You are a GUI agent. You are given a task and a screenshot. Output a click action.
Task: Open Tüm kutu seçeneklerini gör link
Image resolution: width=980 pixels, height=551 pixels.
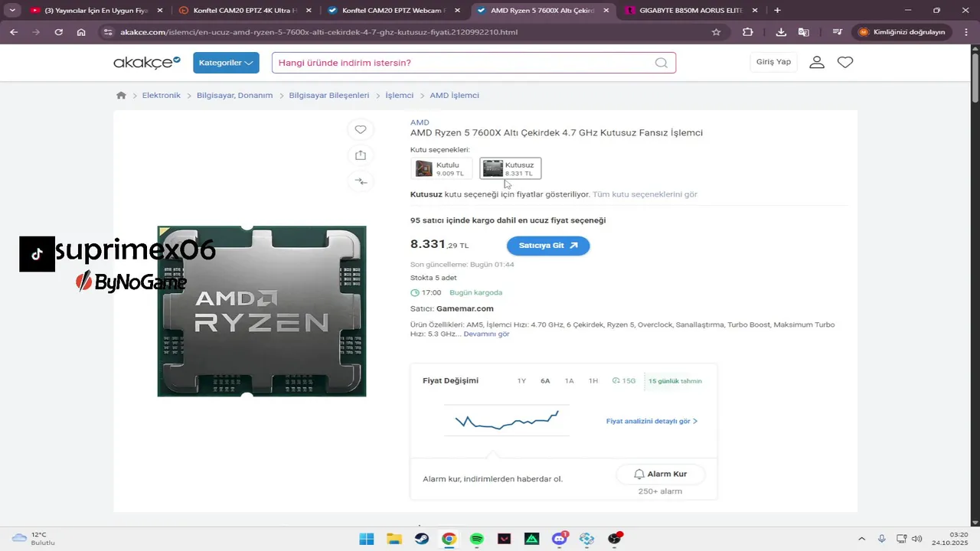point(645,194)
